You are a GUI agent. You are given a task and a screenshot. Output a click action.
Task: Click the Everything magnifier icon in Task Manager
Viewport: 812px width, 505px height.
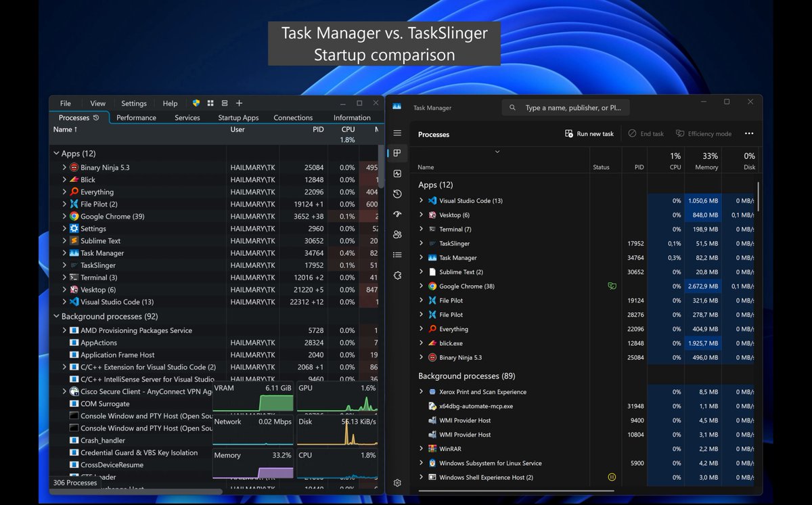(432, 329)
